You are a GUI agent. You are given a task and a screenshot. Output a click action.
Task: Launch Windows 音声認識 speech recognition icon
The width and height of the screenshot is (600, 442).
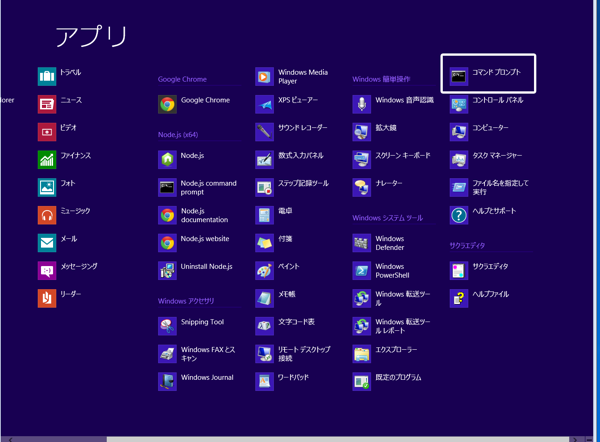click(x=362, y=104)
